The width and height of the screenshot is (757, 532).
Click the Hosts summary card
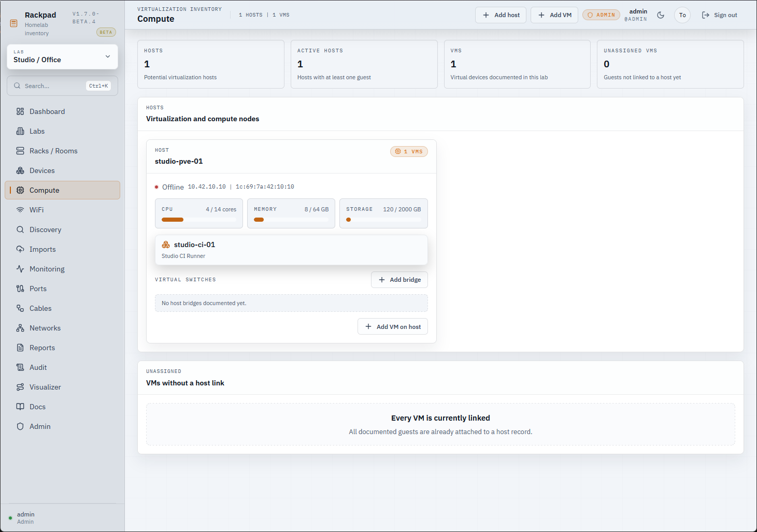click(x=211, y=64)
